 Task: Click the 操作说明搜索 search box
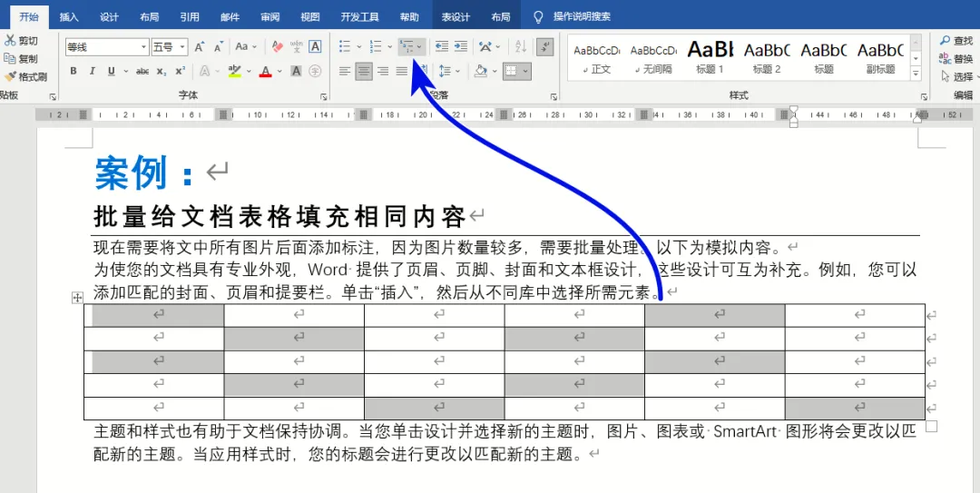click(x=582, y=17)
